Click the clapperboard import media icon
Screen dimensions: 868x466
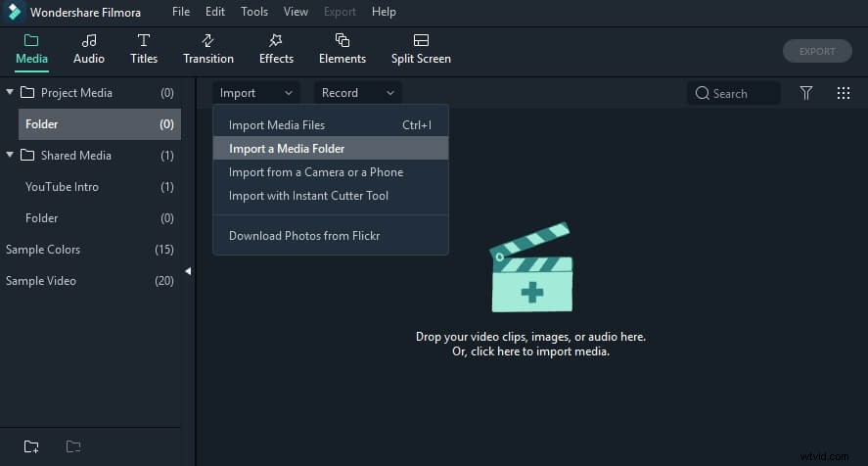pyautogui.click(x=531, y=267)
